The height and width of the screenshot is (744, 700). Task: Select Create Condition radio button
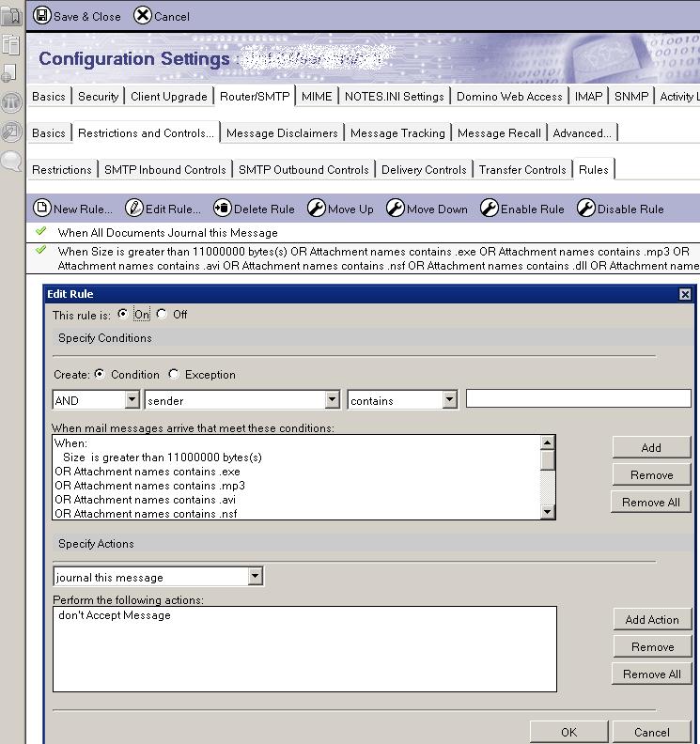(100, 374)
